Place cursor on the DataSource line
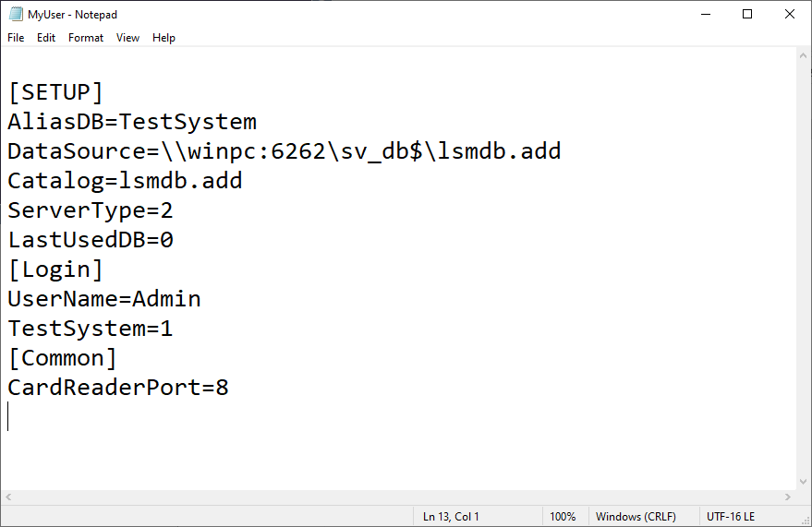The image size is (812, 527). pos(284,151)
